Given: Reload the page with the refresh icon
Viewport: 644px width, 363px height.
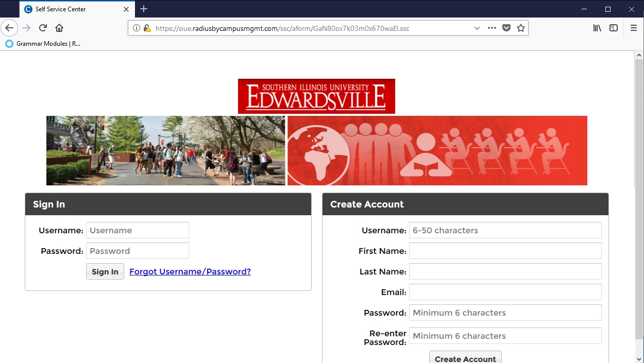Looking at the screenshot, I should click(x=43, y=28).
